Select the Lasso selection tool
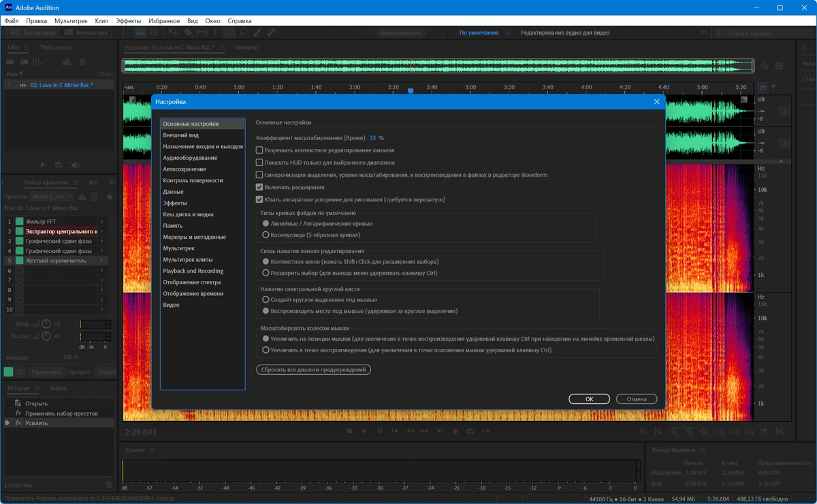The height and width of the screenshot is (504, 817). point(243,32)
